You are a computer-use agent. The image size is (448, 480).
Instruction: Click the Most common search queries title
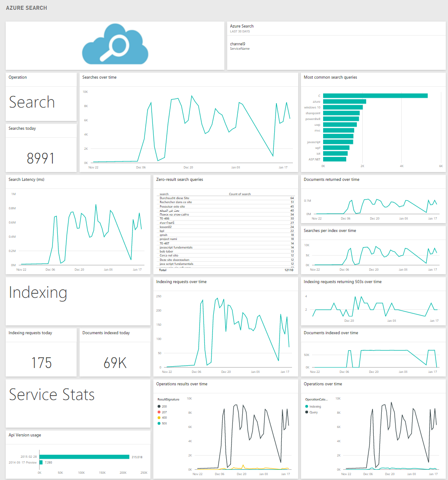click(x=330, y=77)
